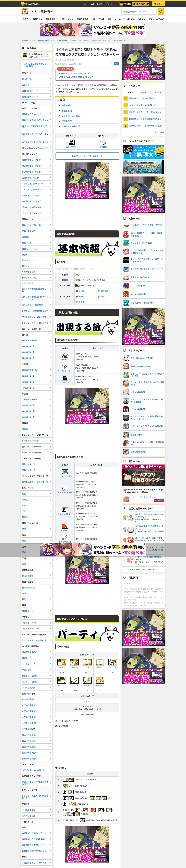Expand chevron beside デーモンパーク in sidebar
This screenshot has height=868, width=186.
pyautogui.click(x=51, y=664)
